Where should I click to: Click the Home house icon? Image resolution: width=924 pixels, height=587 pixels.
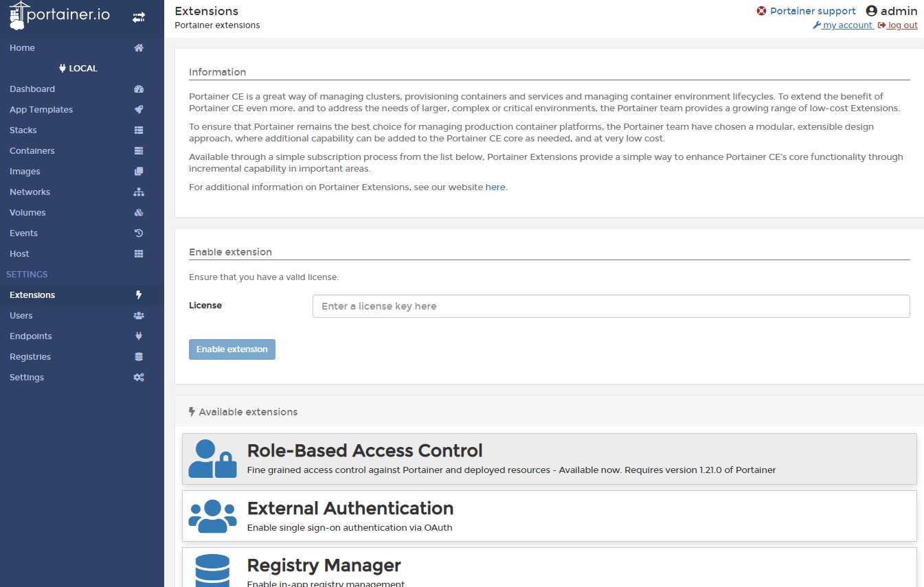139,48
